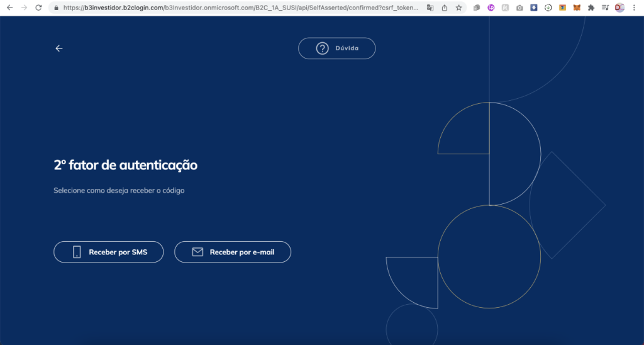Click the page's white back arrow
This screenshot has height=345, width=644.
pos(59,48)
